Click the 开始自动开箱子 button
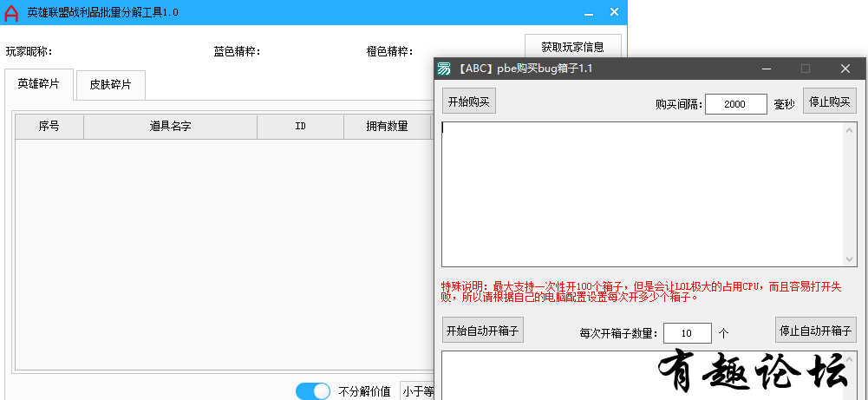Viewport: 868px width, 400px height. click(x=483, y=331)
